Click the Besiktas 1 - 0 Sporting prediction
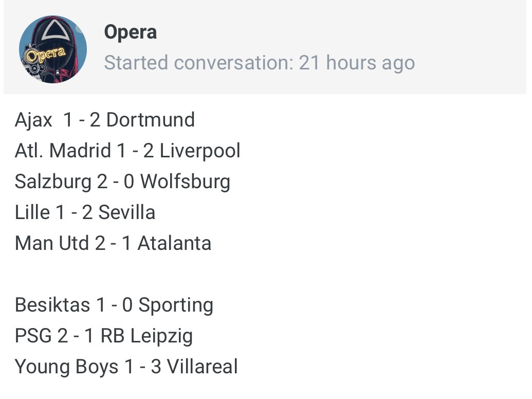 (x=114, y=305)
